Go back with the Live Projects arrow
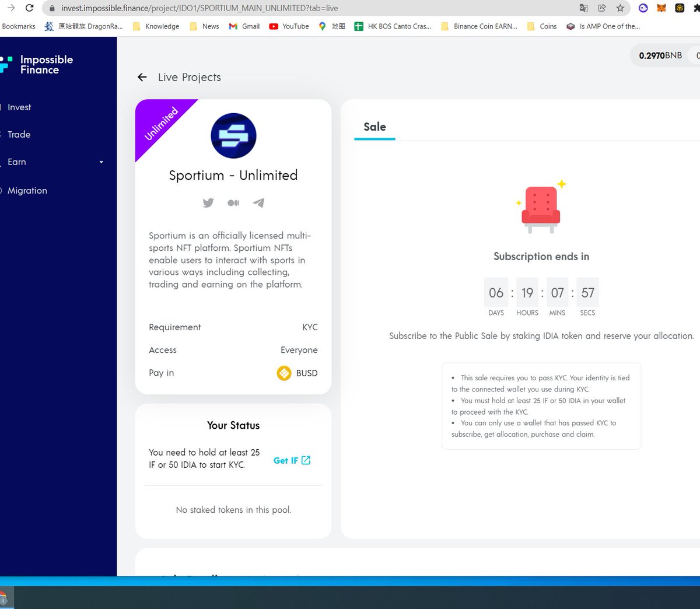 coord(142,77)
